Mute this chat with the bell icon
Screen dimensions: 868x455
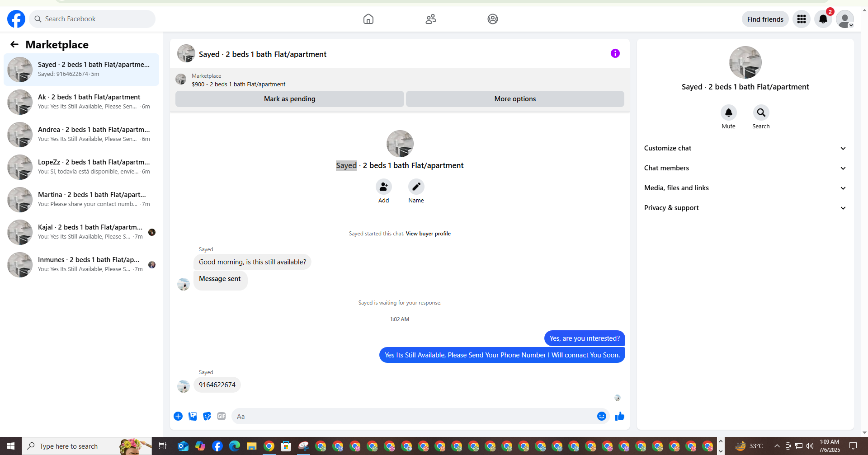click(728, 113)
